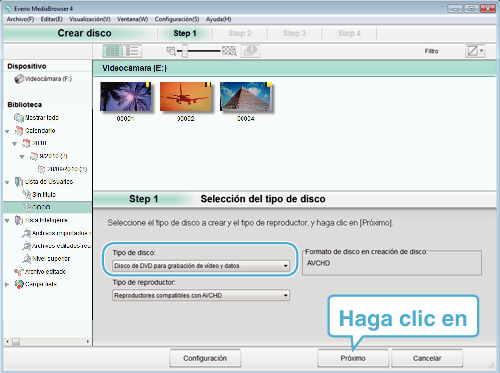Open the Tipo de disco dropdown
The image size is (500, 373).
201,266
